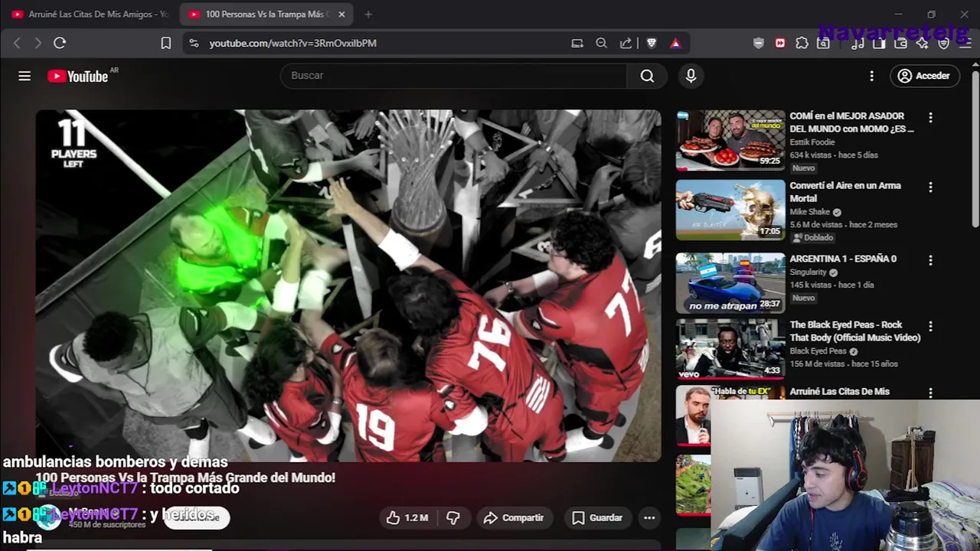The width and height of the screenshot is (980, 551).
Task: Click the magnifier search button
Action: [x=647, y=76]
